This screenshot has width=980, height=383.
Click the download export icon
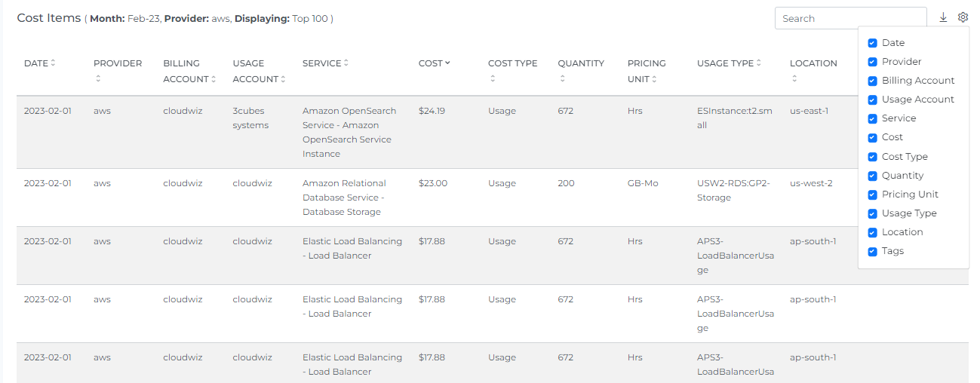[x=943, y=17]
